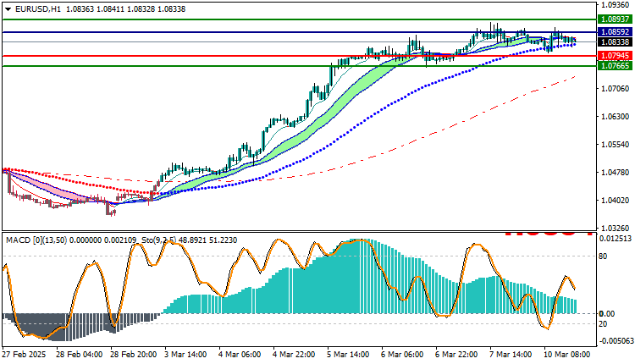Click the 3 Mar 14:00 time label

(185, 355)
